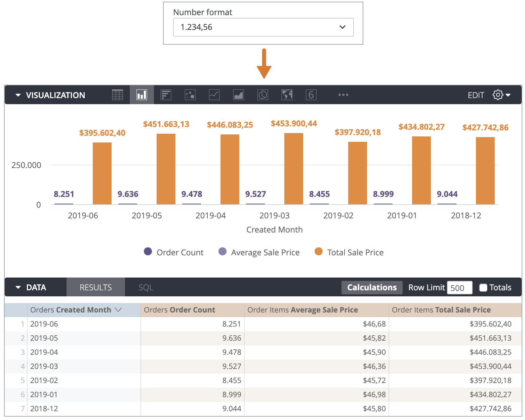Enable the Totals checkbox
This screenshot has width=525, height=420.
[x=483, y=287]
